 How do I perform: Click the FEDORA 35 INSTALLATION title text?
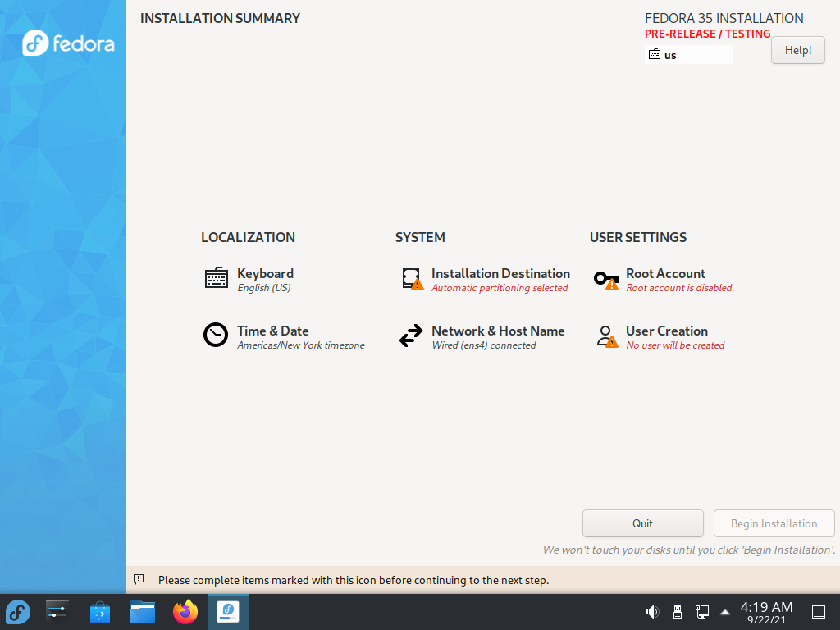coord(724,18)
